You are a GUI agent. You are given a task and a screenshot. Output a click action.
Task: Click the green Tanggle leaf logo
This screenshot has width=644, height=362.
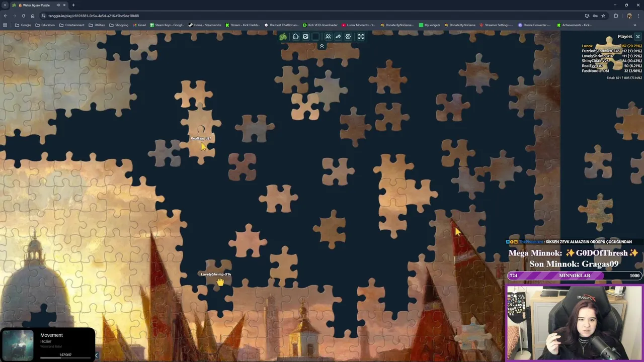coord(283,37)
